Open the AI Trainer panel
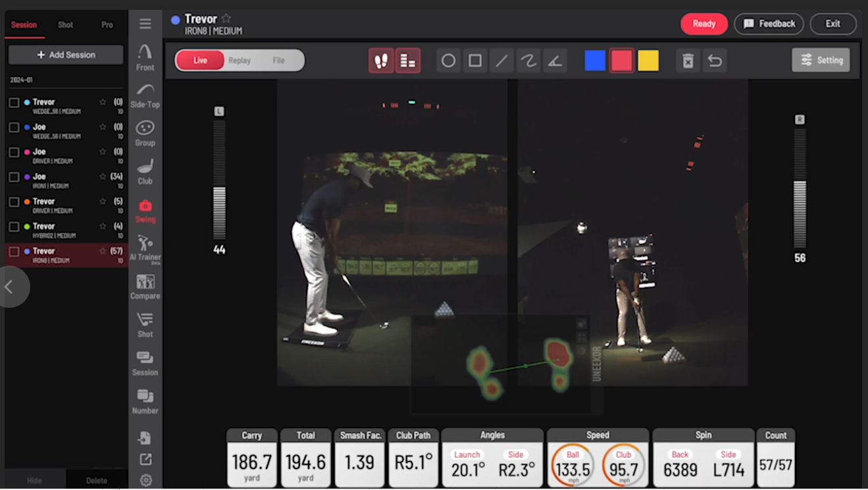 tap(145, 249)
